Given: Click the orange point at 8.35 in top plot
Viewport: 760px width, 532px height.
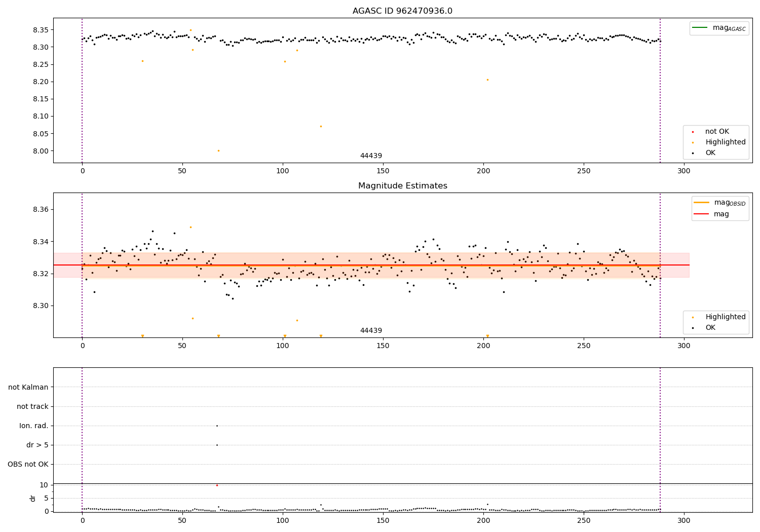Looking at the screenshot, I should tap(191, 30).
